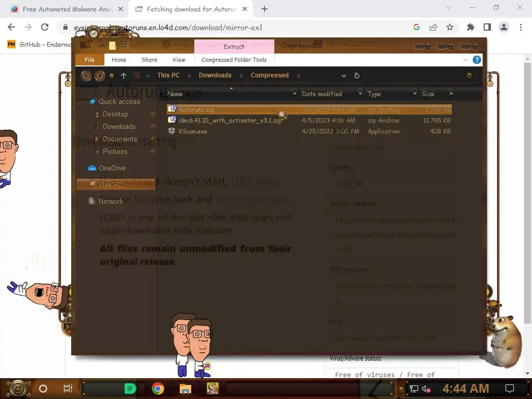Open the Type column filter dropdown
Screen dimensions: 532x399
pos(414,94)
